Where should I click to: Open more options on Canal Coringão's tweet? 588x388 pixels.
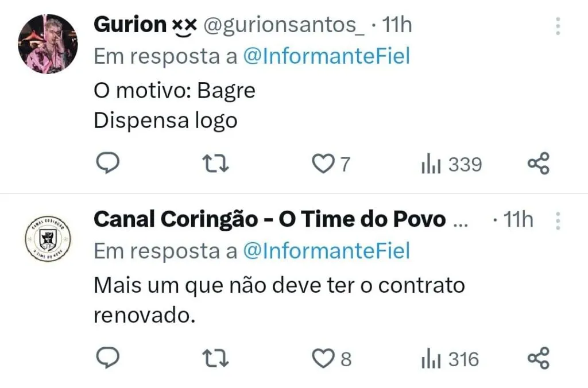point(558,220)
